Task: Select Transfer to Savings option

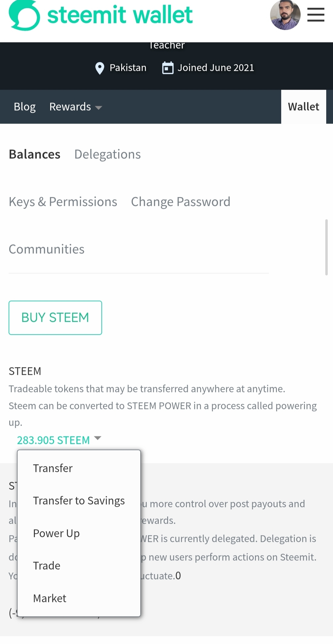Action: pyautogui.click(x=79, y=501)
